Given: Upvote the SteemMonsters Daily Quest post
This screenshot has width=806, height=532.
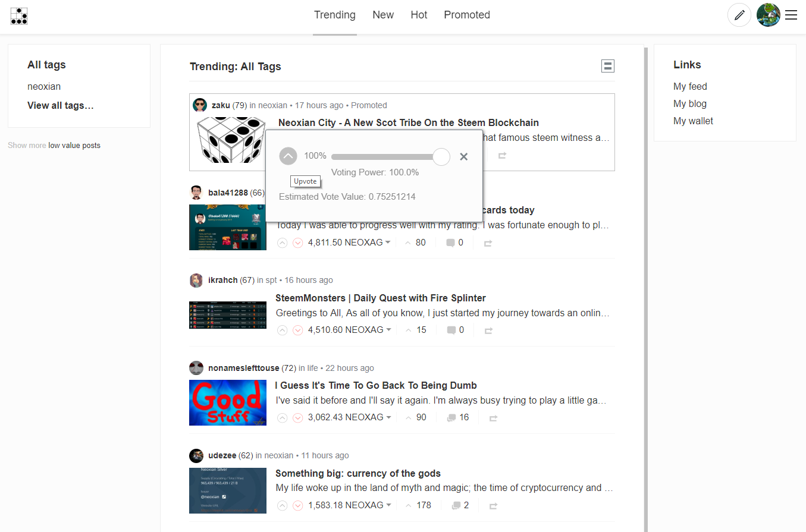Looking at the screenshot, I should tap(283, 330).
